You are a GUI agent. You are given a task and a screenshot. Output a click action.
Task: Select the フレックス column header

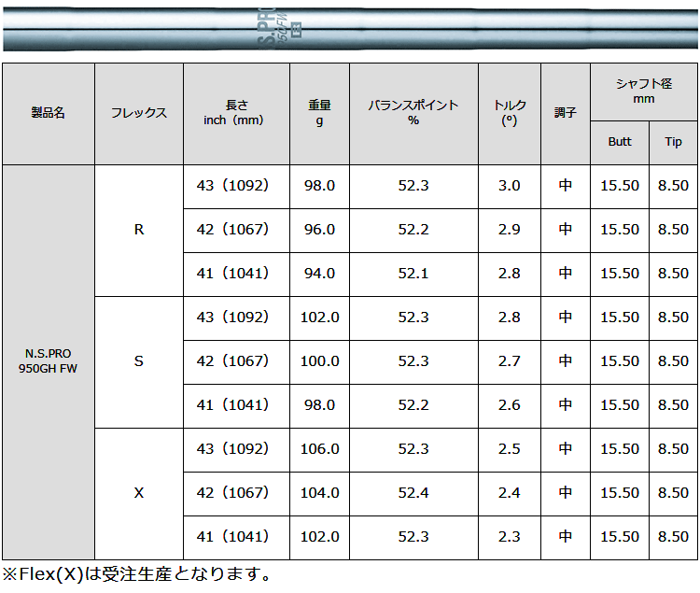[x=139, y=113]
